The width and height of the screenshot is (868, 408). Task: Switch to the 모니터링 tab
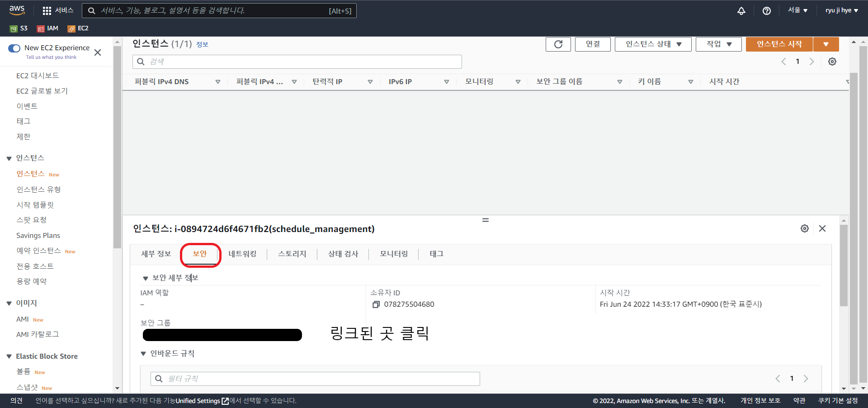[x=394, y=254]
